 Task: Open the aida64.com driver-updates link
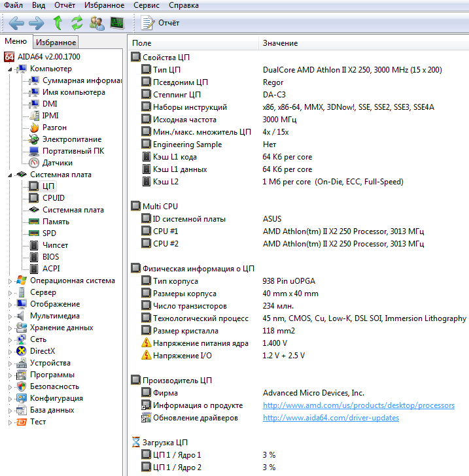(331, 418)
